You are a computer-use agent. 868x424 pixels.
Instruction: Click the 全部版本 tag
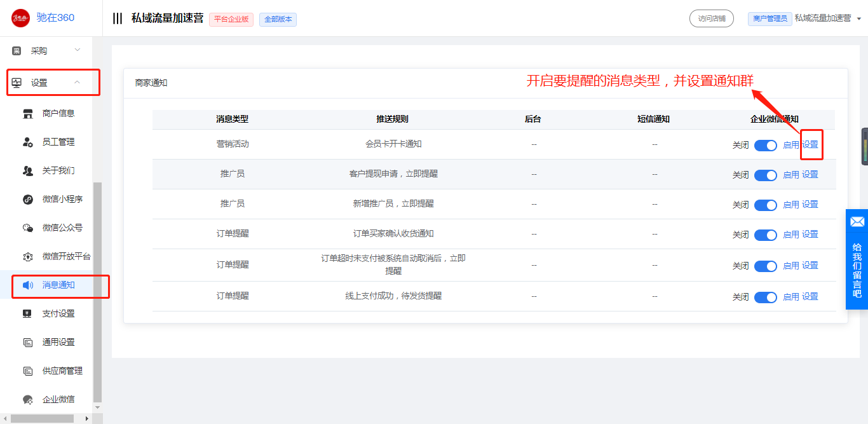[278, 19]
